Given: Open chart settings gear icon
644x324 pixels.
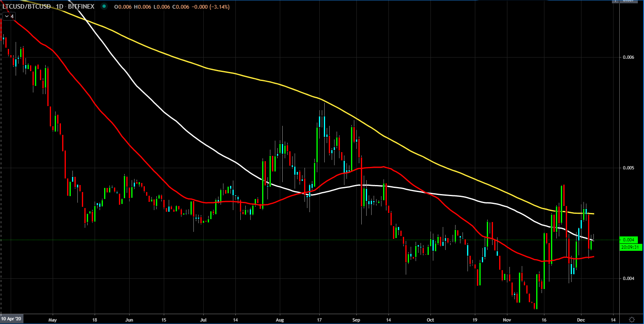Looking at the screenshot, I should pos(632,319).
